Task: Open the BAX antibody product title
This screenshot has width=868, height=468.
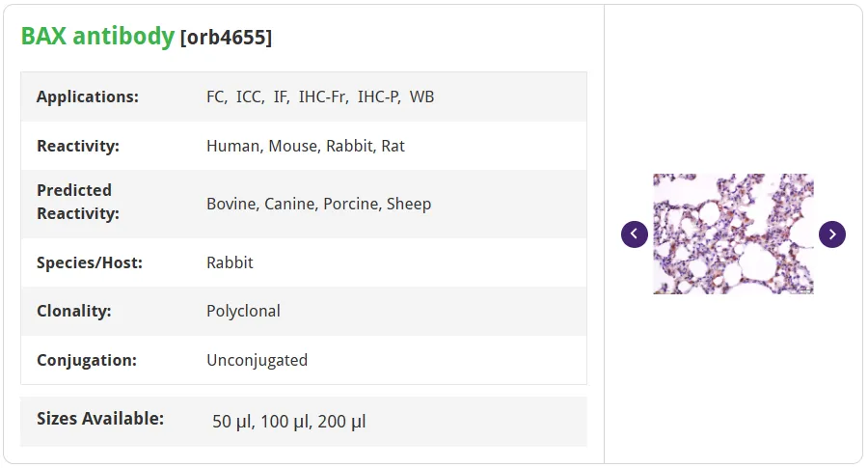Action: [x=97, y=36]
